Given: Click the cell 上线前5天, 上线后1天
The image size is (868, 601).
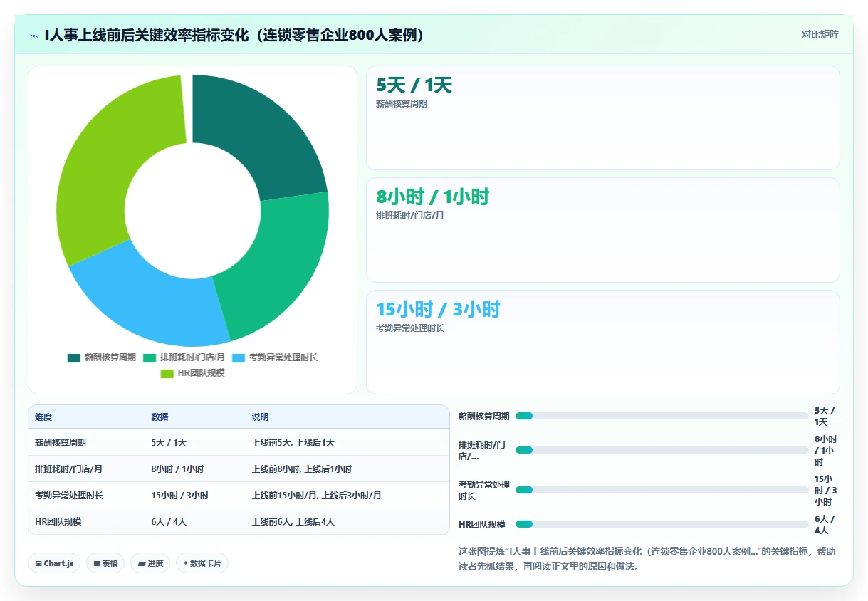Looking at the screenshot, I should (293, 443).
